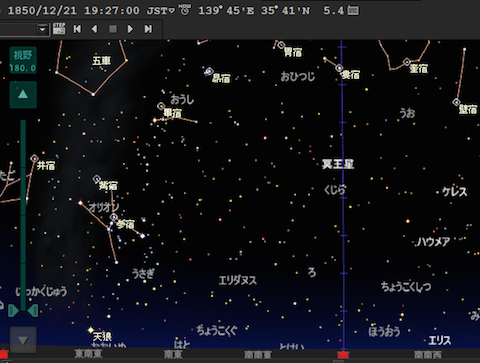Select the 觜宿 lunar mansion marker
The image size is (480, 363).
pos(97,179)
